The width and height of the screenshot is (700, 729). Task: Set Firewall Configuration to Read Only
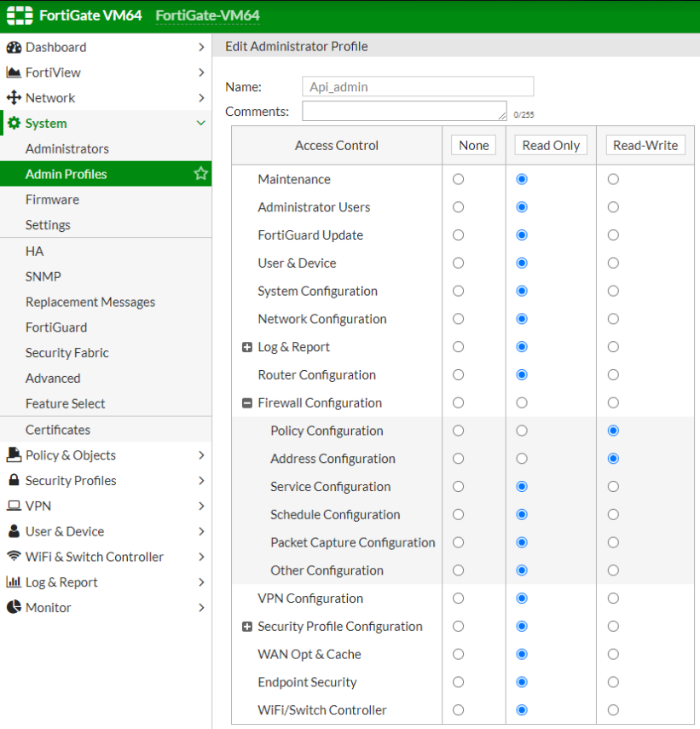522,402
